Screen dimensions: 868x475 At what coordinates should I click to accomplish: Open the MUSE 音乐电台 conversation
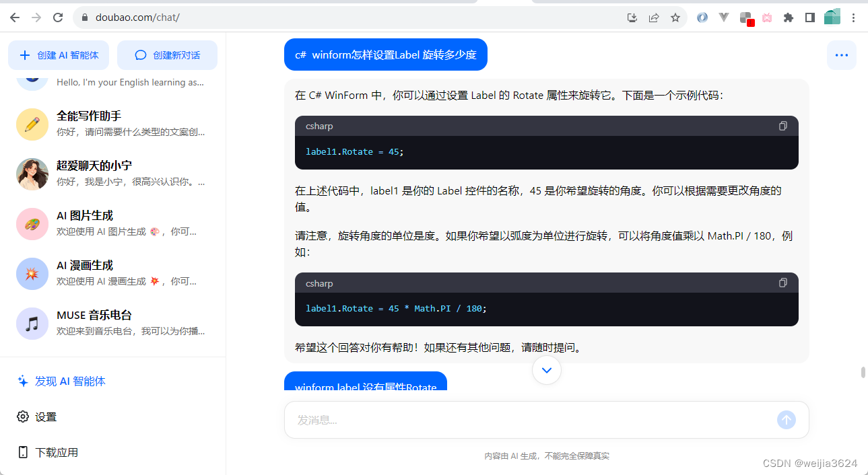click(112, 324)
